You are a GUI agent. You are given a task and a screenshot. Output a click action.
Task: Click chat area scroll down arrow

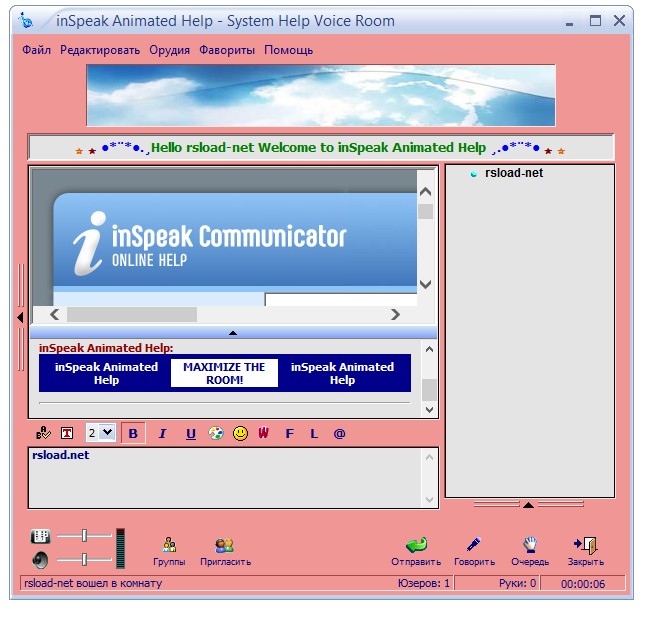pos(430,409)
